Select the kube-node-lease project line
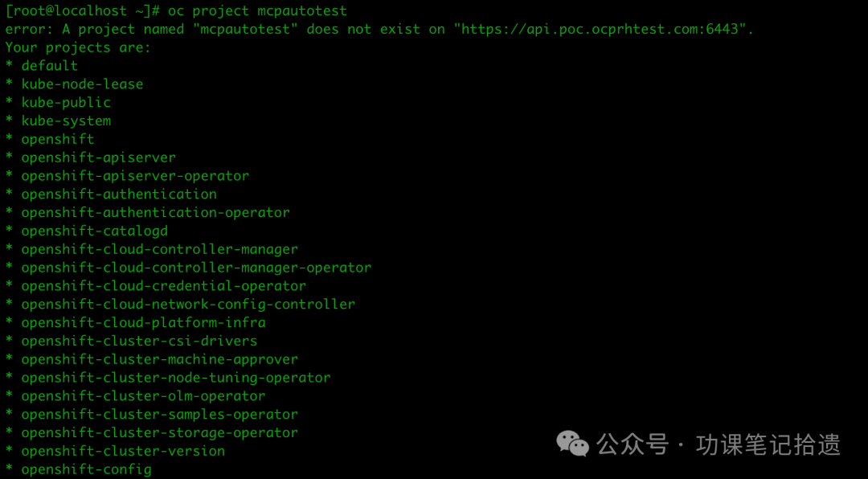868x479 pixels. pyautogui.click(x=82, y=84)
